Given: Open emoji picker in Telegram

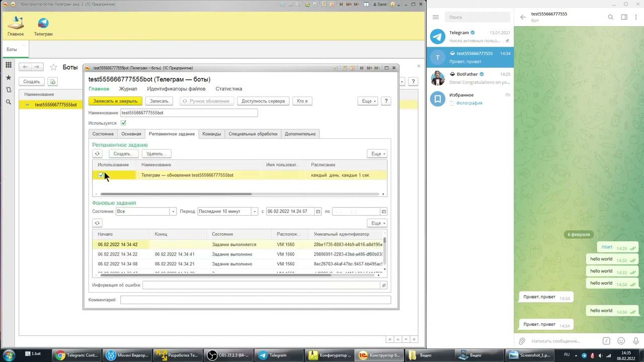Looking at the screenshot, I should coord(621,341).
